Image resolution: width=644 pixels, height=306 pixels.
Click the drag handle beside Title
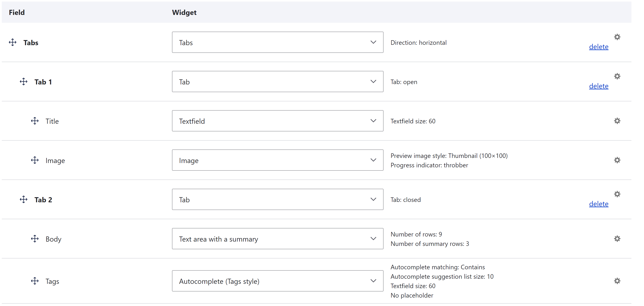click(35, 121)
